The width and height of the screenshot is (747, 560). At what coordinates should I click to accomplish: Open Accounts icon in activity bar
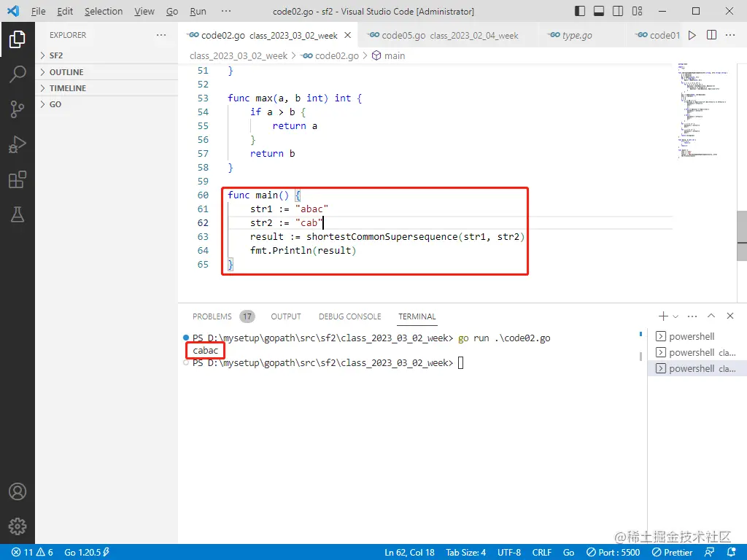(x=18, y=491)
